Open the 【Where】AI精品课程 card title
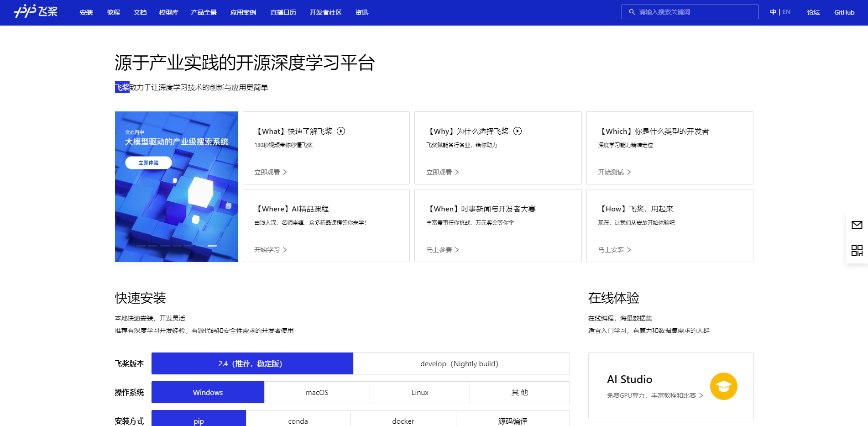The image size is (868, 426). 292,209
